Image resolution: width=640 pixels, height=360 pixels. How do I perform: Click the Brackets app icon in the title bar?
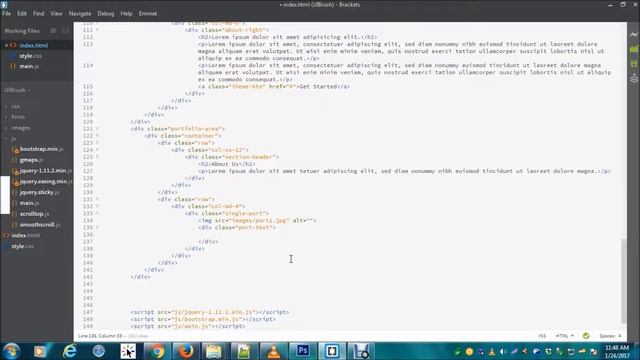tap(4, 4)
